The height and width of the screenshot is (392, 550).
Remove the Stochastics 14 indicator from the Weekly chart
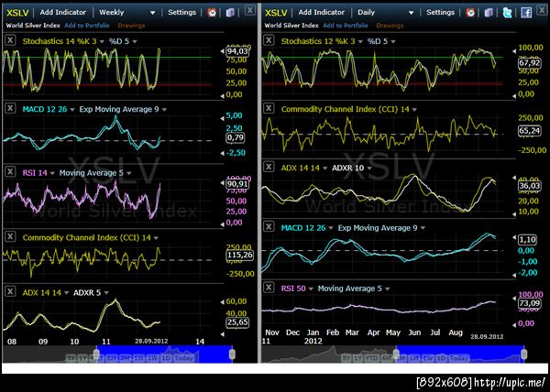point(10,40)
